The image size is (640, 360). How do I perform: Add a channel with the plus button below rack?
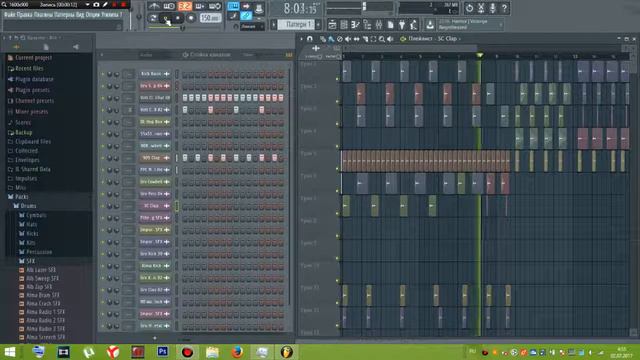[155, 338]
